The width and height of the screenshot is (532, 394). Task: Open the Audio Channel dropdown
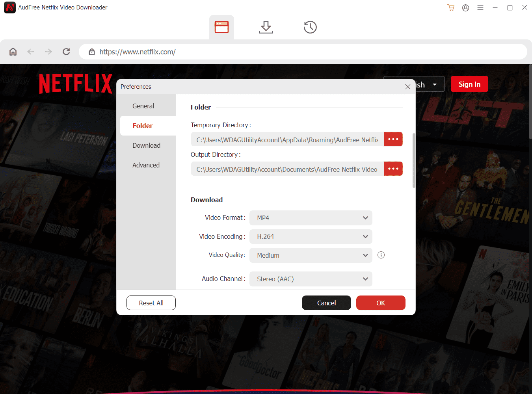tap(311, 279)
